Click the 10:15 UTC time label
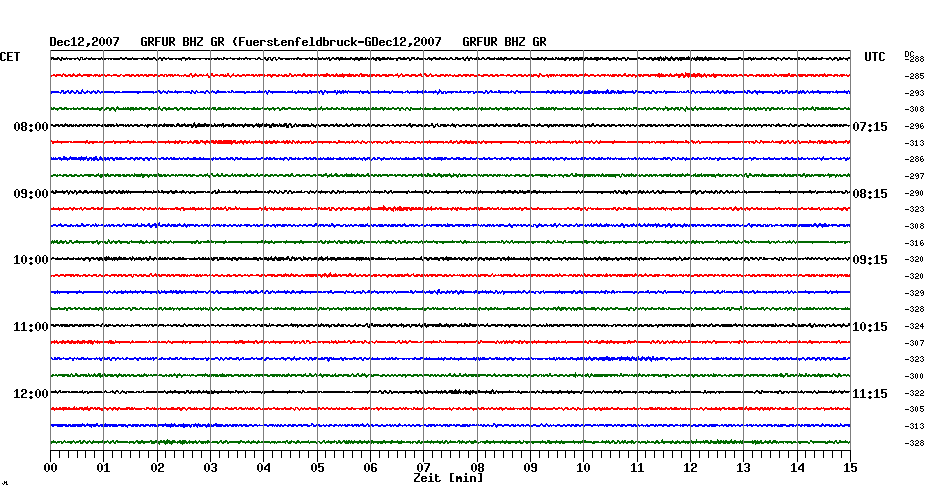This screenshot has width=930, height=494. point(870,327)
